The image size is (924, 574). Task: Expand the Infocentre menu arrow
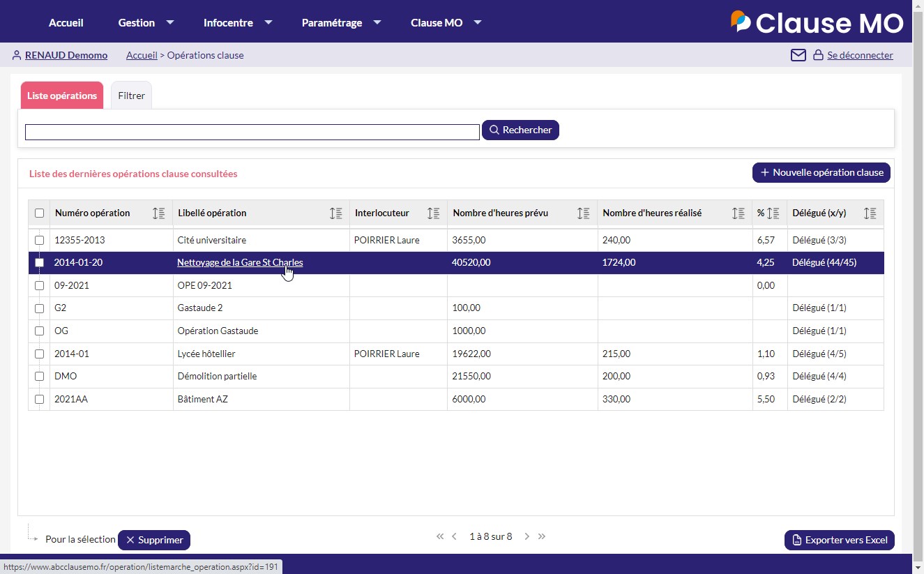pos(268,22)
